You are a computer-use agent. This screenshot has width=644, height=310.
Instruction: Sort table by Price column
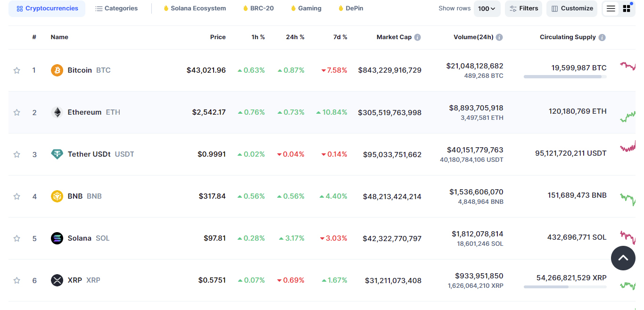coord(218,37)
